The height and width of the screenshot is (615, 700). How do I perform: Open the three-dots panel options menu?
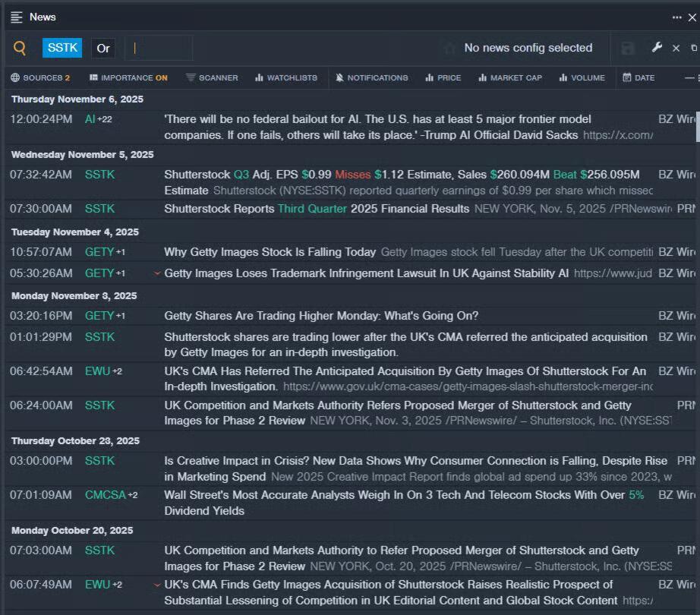pos(676,17)
